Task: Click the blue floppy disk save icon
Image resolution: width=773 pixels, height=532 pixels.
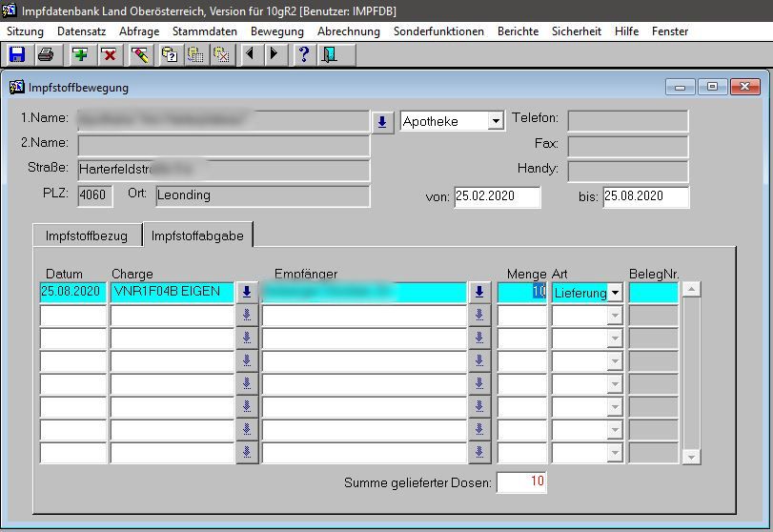Action: pyautogui.click(x=16, y=54)
